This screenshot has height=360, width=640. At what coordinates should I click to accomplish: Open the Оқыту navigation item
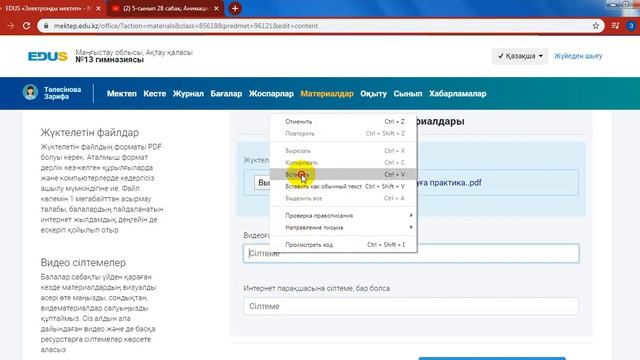373,93
